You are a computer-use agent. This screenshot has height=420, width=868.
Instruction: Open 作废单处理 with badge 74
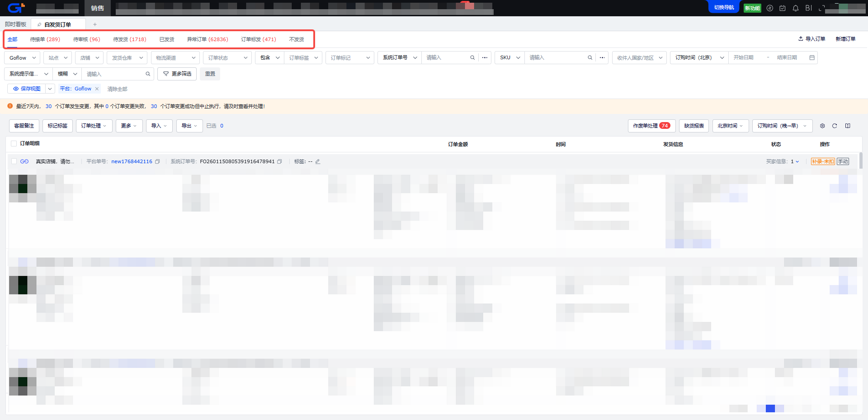click(x=651, y=126)
